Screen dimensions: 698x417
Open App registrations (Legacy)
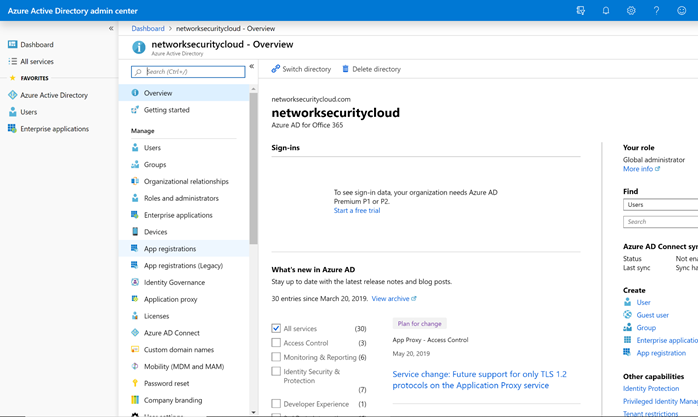(x=184, y=266)
